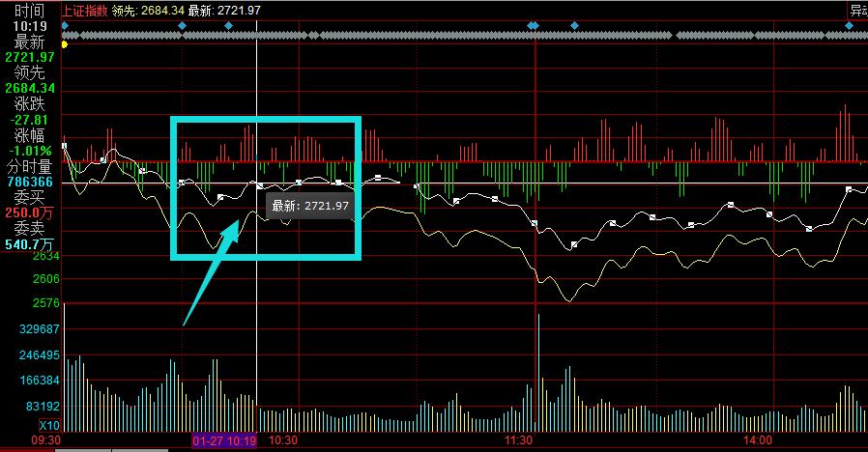
Task: Click the 246495 volume axis label
Action: click(40, 355)
